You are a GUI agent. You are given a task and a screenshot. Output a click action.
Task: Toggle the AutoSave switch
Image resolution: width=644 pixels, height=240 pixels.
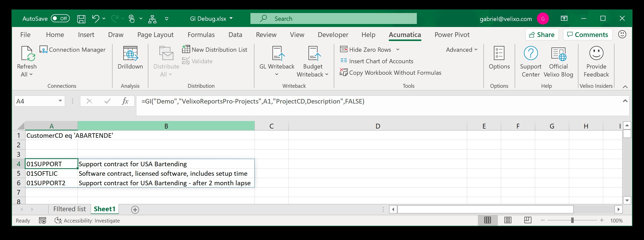(60, 18)
